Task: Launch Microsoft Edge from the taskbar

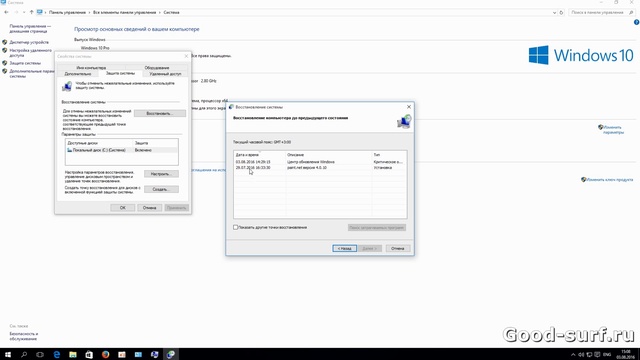Action: coord(56,354)
